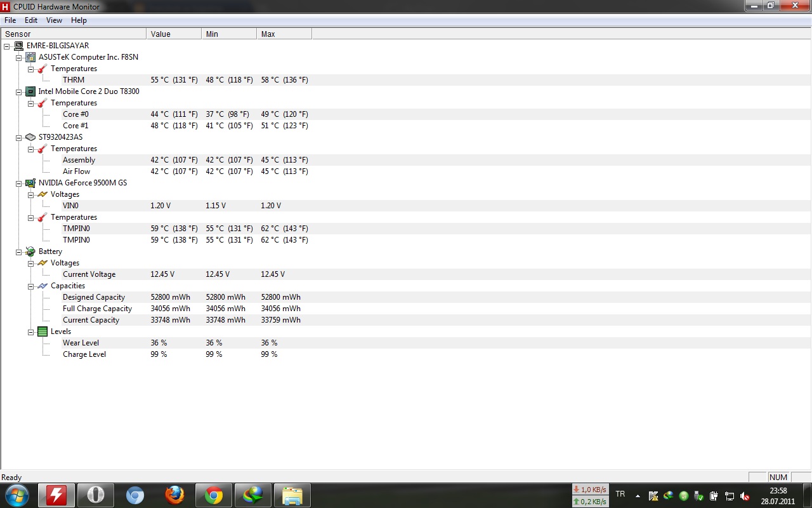Open Google Chrome from the taskbar
The image size is (812, 508).
(x=214, y=495)
